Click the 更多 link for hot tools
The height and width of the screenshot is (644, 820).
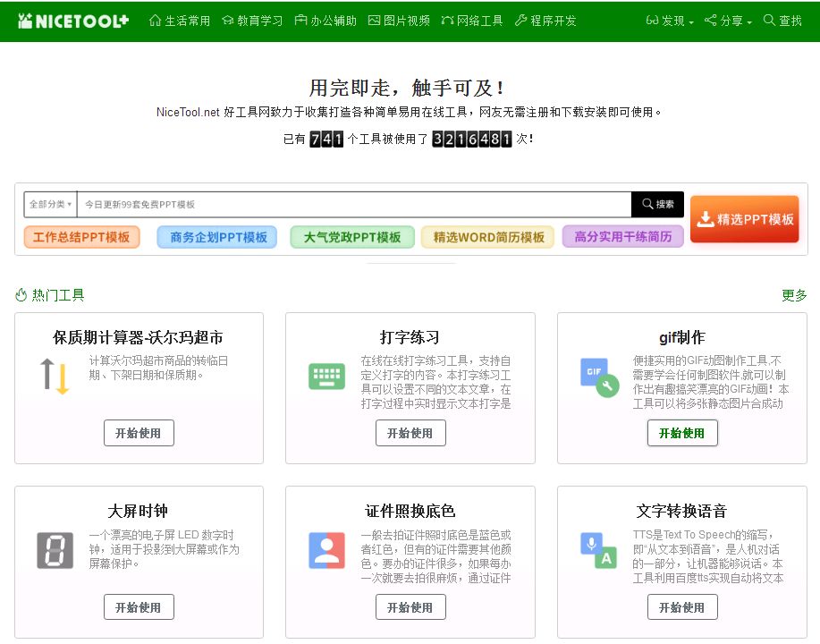click(794, 295)
